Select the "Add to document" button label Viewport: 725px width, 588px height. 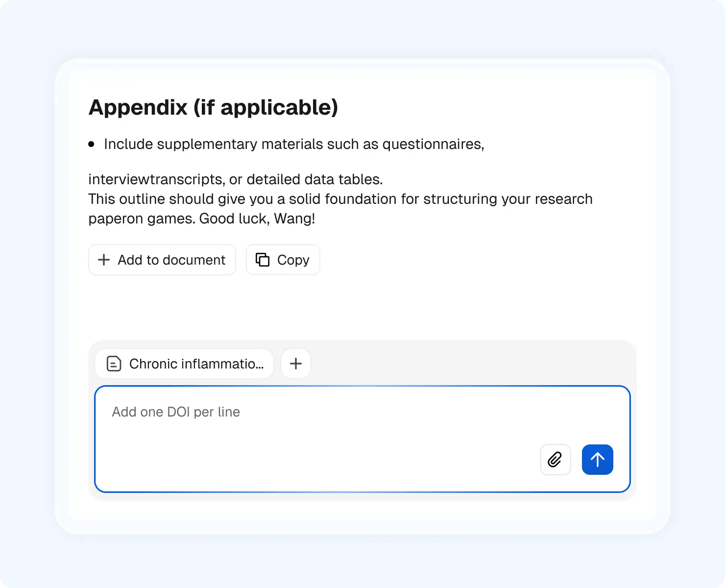click(171, 260)
